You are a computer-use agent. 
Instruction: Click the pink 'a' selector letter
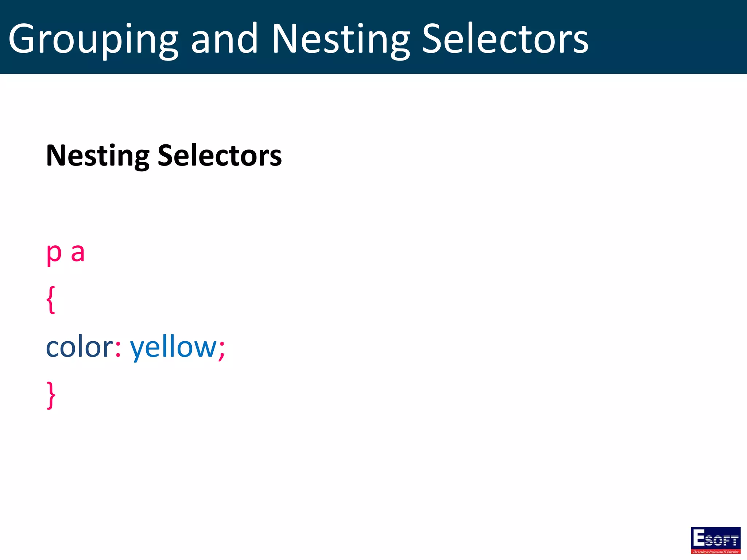coord(78,253)
